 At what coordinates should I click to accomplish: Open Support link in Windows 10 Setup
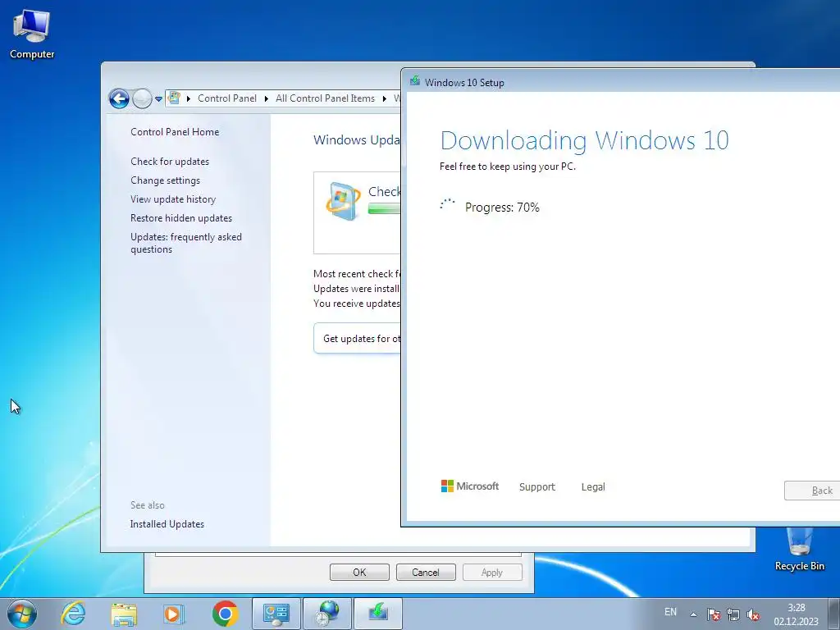[536, 486]
